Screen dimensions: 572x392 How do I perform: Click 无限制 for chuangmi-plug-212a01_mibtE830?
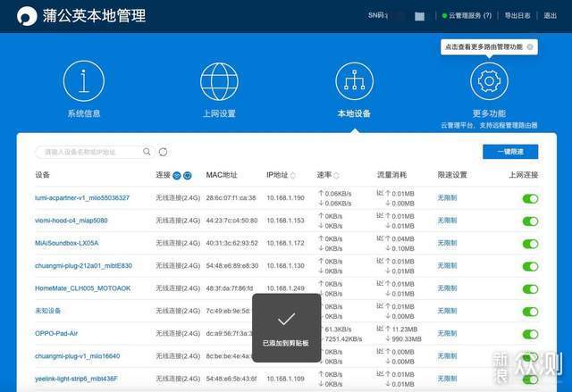point(447,265)
